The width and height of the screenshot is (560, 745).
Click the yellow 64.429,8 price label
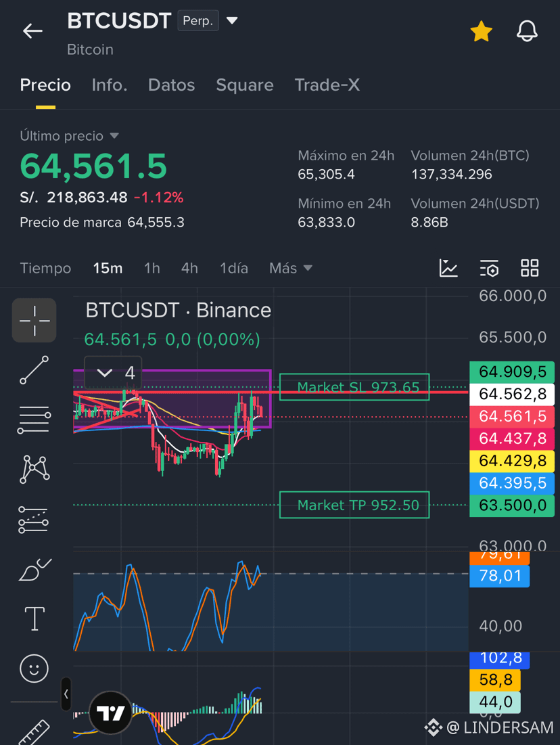(511, 460)
